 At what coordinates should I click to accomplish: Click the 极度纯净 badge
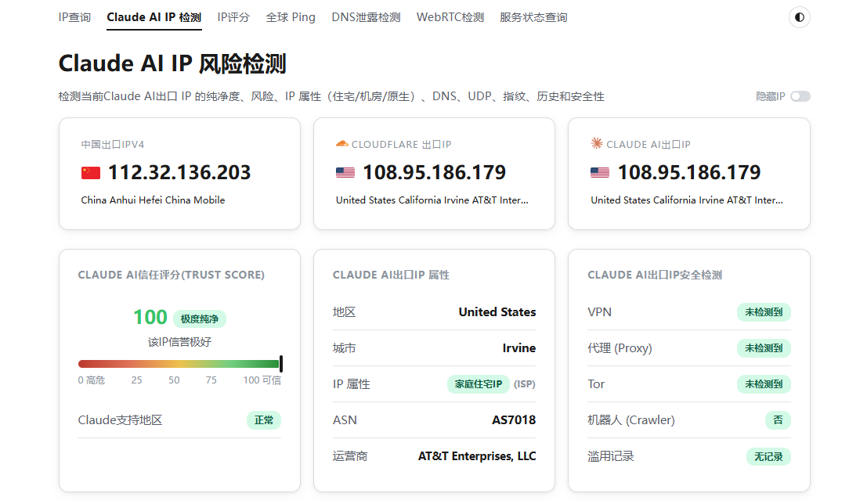199,319
